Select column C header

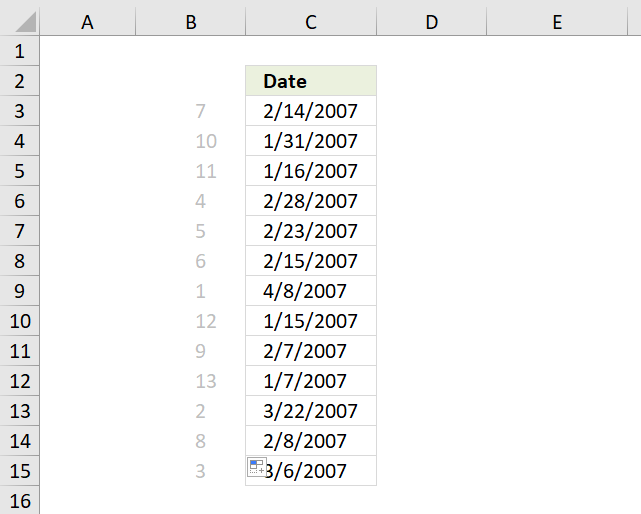coord(311,22)
